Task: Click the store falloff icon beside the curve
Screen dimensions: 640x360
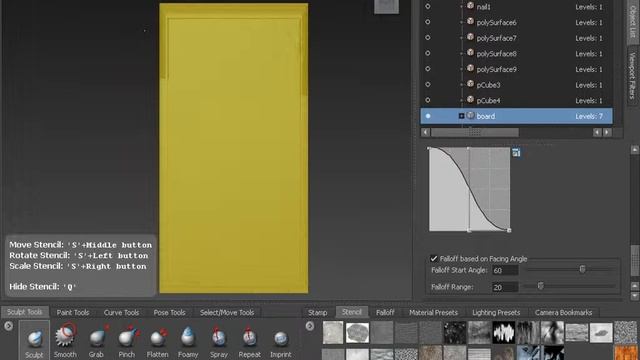Action: (x=516, y=153)
